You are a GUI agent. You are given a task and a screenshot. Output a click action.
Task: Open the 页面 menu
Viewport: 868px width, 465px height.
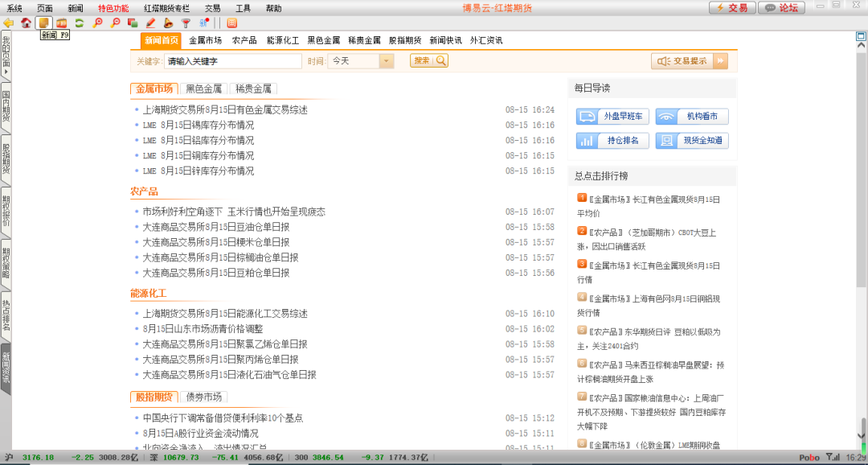[x=45, y=8]
